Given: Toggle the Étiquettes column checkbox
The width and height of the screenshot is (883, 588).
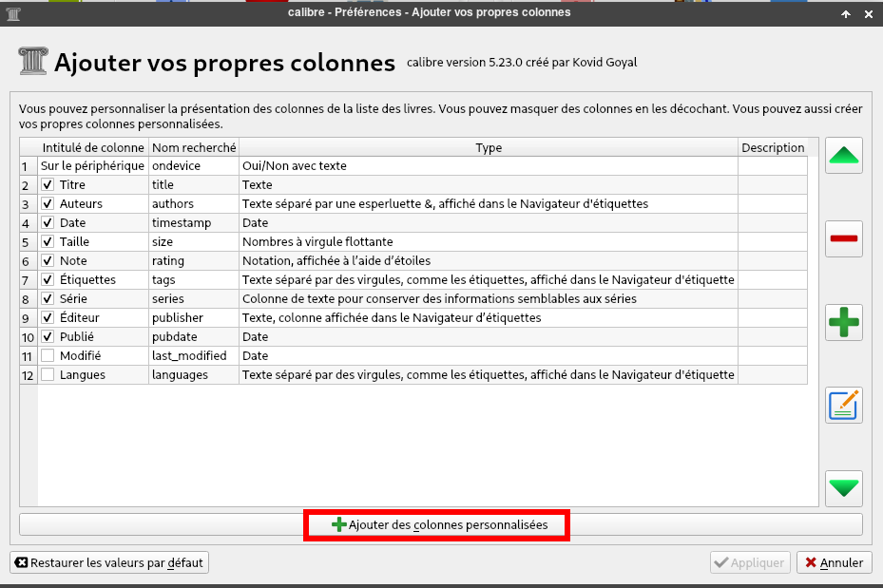Looking at the screenshot, I should pyautogui.click(x=48, y=280).
